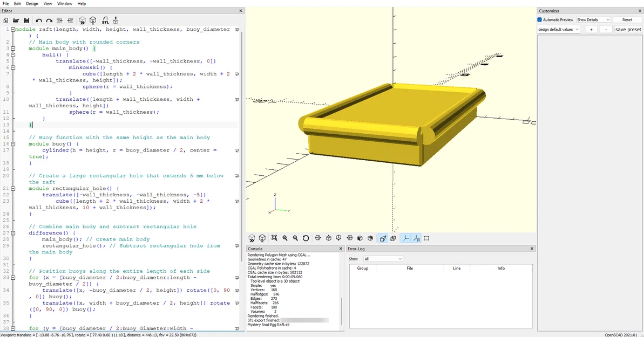
Task: Collapse main_body module fold at line 3
Action: point(13,49)
